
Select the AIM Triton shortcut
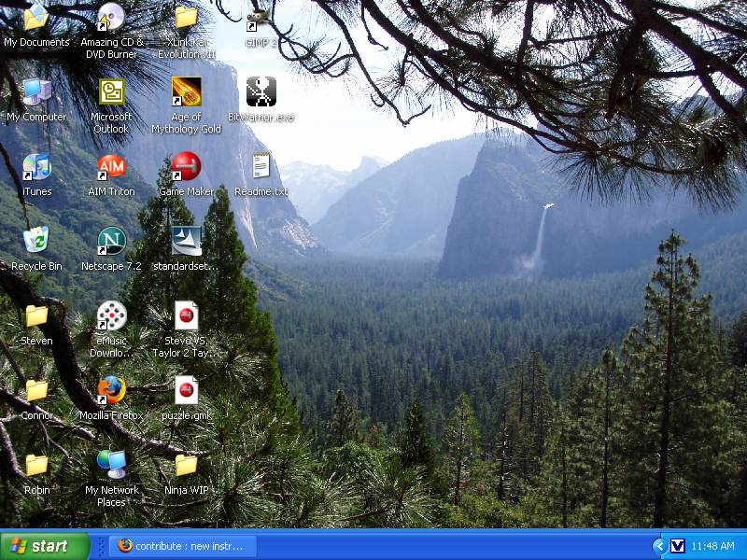111,167
